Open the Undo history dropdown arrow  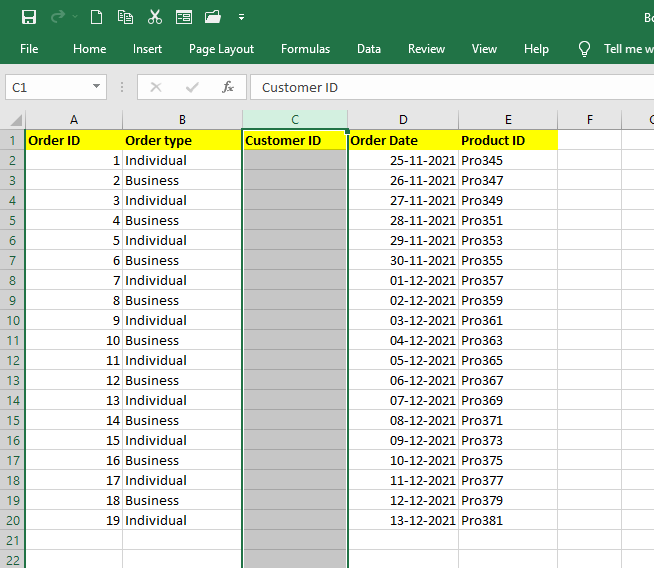76,18
